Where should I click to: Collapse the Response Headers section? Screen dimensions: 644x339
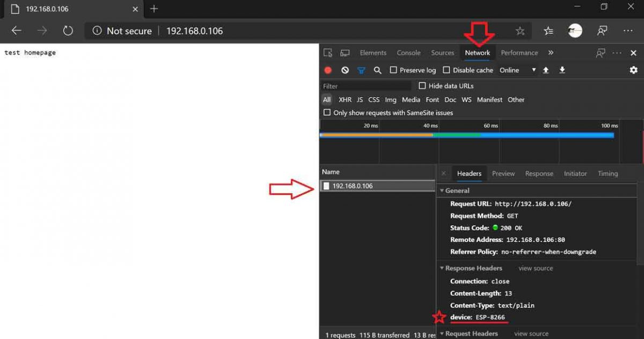(442, 268)
